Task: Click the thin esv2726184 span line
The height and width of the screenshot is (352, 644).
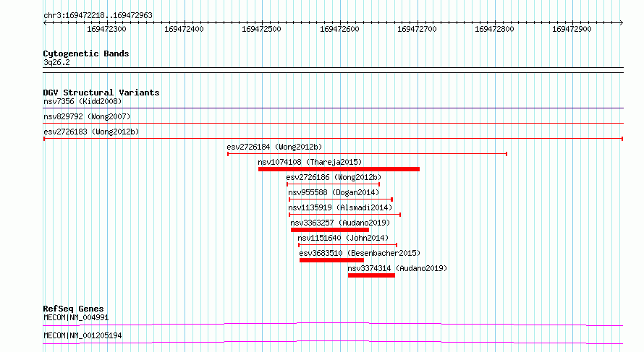Action: (x=367, y=154)
